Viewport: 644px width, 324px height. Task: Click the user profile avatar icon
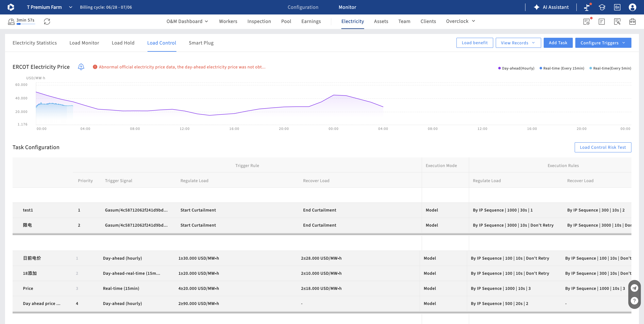(x=632, y=7)
